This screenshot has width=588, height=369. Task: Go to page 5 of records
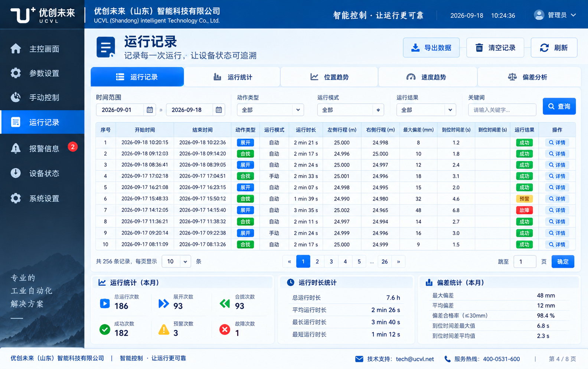click(359, 262)
